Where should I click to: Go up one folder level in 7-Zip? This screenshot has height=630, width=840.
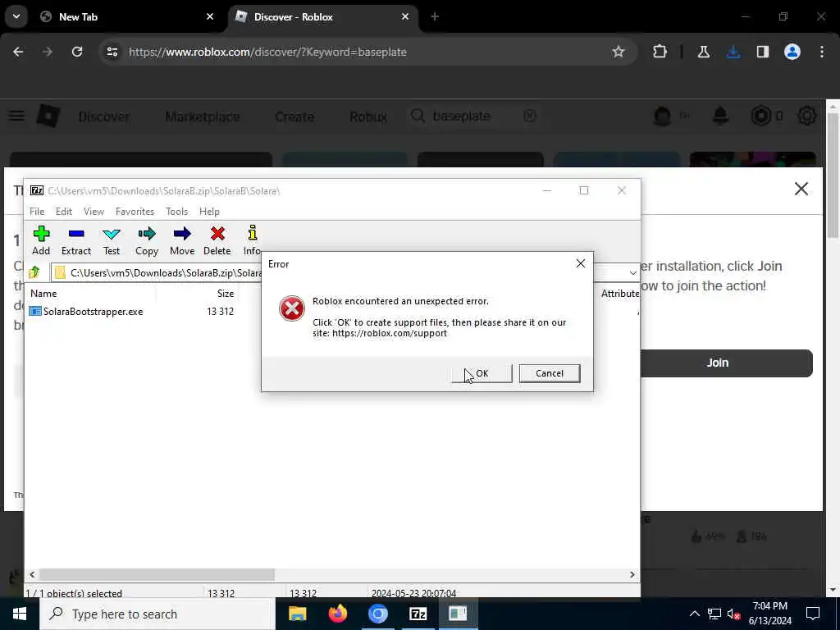point(34,272)
